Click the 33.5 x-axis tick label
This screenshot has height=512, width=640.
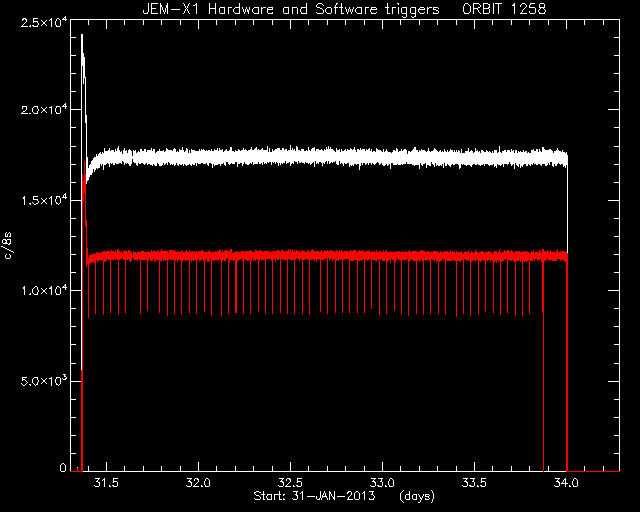474,483
